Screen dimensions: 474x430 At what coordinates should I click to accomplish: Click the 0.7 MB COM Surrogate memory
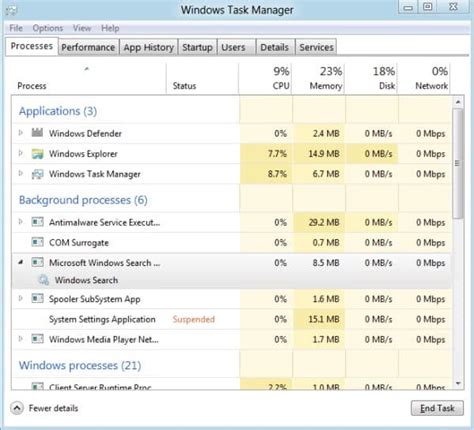coord(326,242)
